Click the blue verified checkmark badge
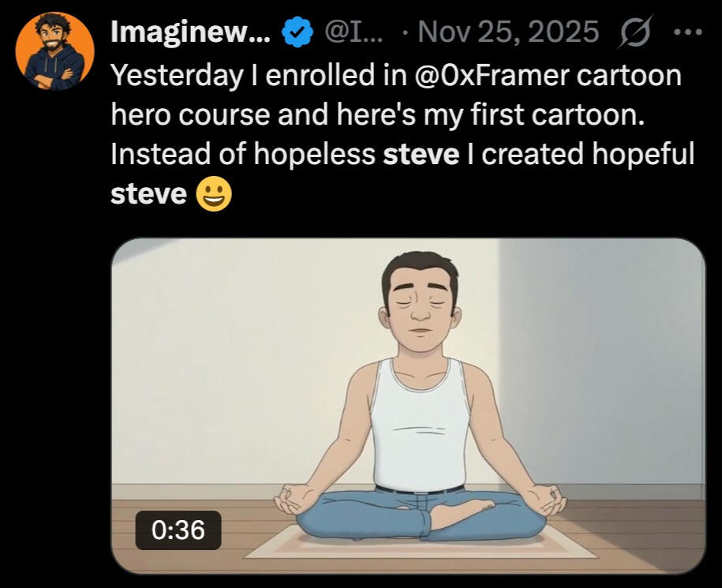 pyautogui.click(x=296, y=32)
